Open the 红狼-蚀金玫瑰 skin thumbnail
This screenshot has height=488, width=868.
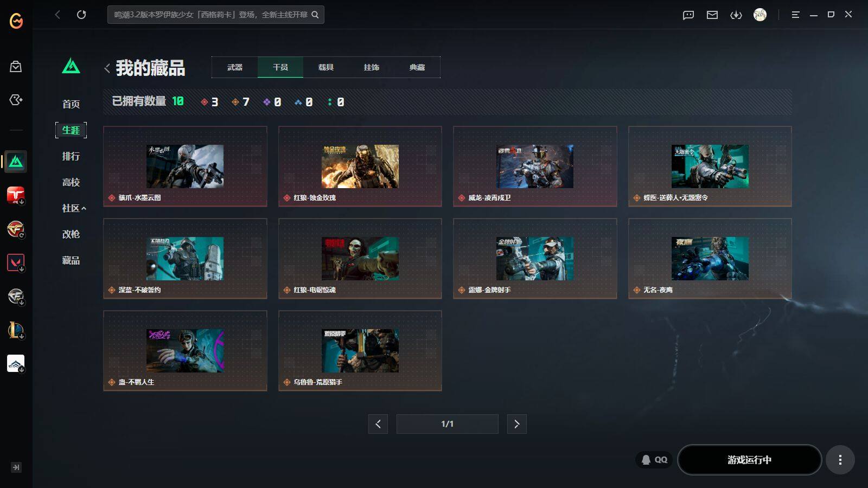[x=360, y=166]
